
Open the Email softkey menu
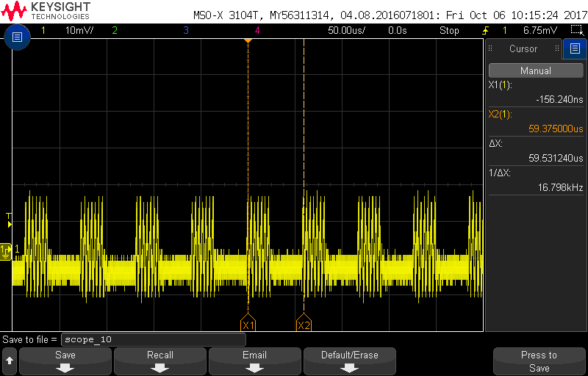coord(254,361)
